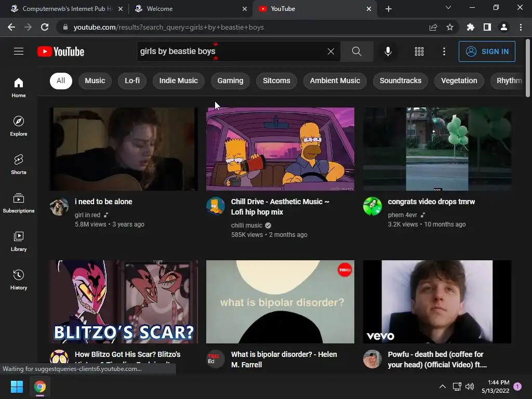Open the girl in red channel link

tap(87, 215)
